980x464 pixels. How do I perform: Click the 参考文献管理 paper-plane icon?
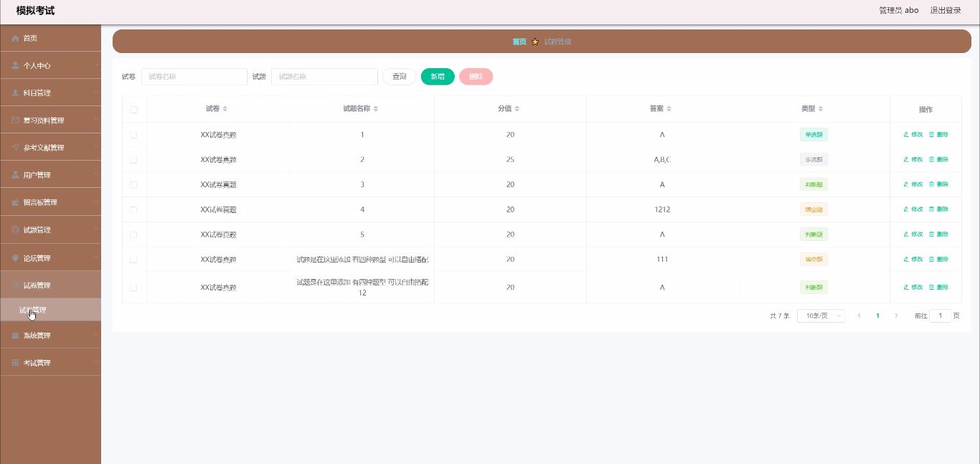[16, 148]
